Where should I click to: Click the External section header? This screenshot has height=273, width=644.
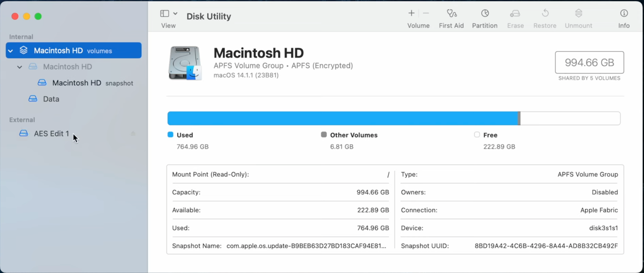pos(22,120)
